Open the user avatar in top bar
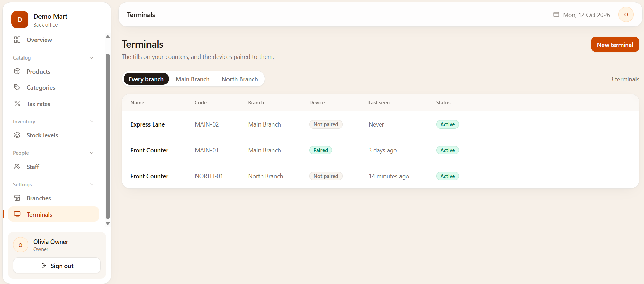Screen dimensions: 644x284 tap(626, 15)
